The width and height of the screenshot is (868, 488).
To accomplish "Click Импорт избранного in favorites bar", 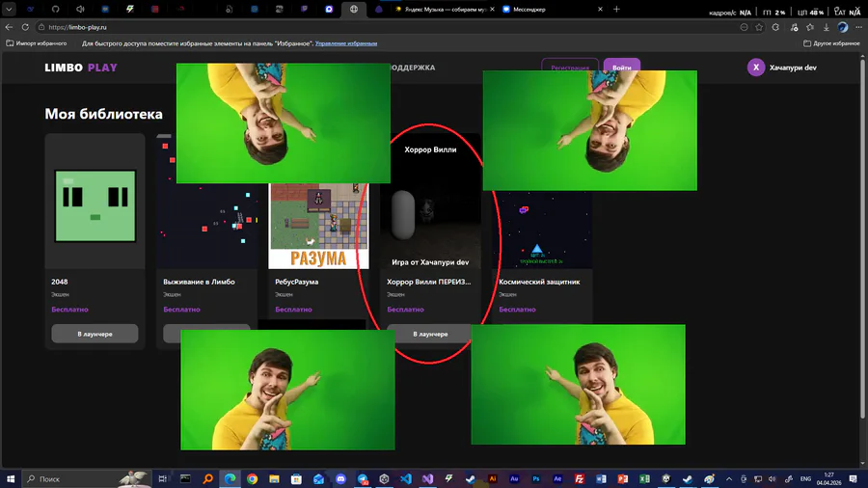I will pyautogui.click(x=37, y=43).
